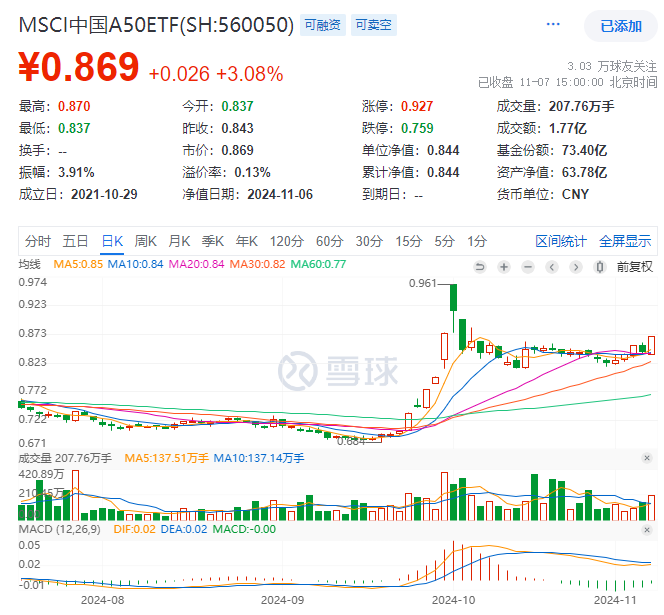The height and width of the screenshot is (615, 664).
Task: Click the 净值日期 2024-11-06 value
Action: (x=280, y=194)
